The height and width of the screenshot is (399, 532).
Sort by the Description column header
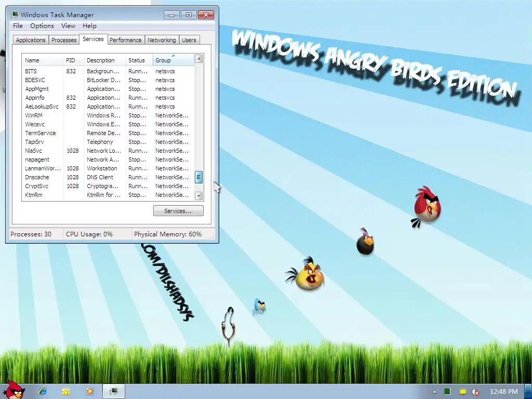pyautogui.click(x=104, y=60)
